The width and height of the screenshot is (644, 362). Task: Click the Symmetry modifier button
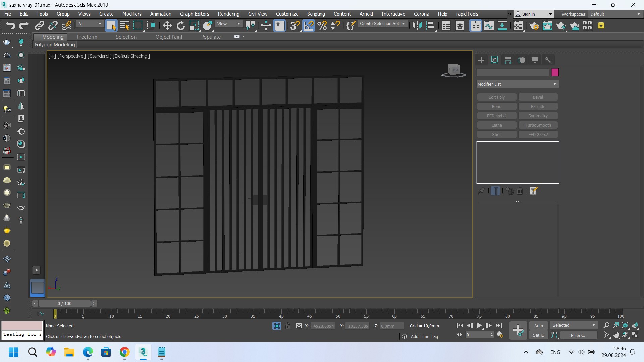[538, 116]
